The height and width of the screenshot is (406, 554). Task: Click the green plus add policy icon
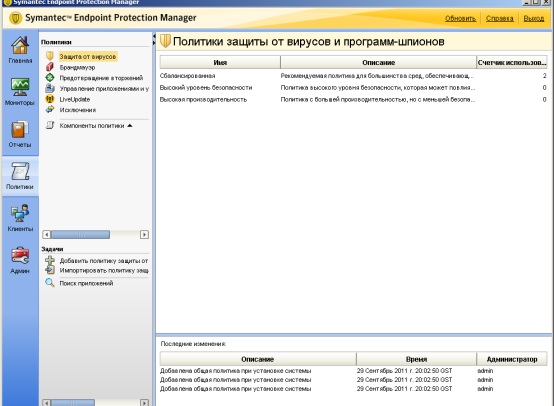click(50, 260)
